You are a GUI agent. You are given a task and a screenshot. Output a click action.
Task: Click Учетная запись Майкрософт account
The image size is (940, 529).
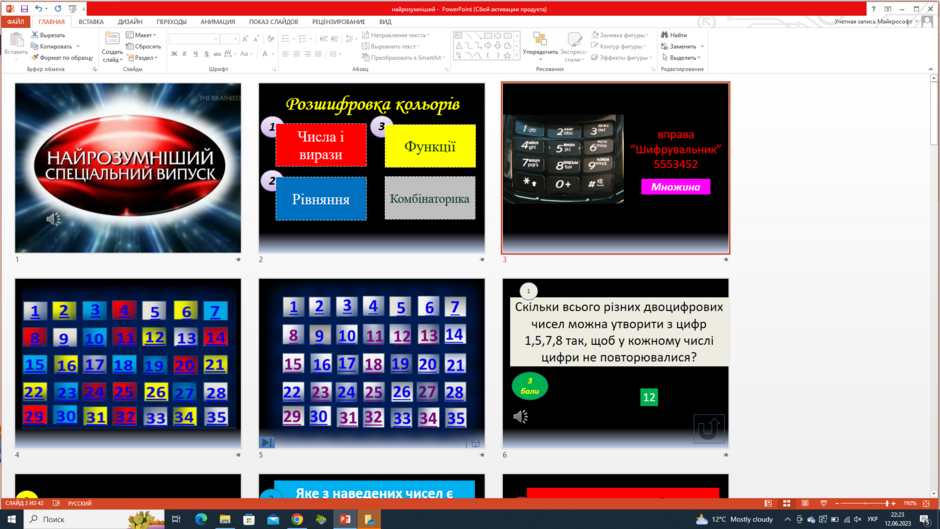(873, 22)
